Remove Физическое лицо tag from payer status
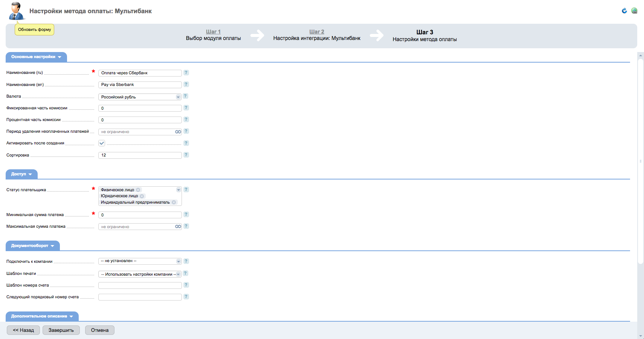Image resolution: width=644 pixels, height=339 pixels. point(138,190)
